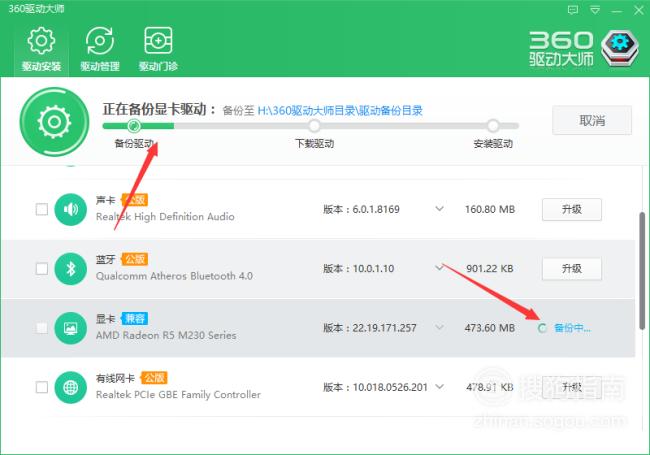This screenshot has height=455, width=650.
Task: Click the wired network globe icon
Action: [x=70, y=387]
